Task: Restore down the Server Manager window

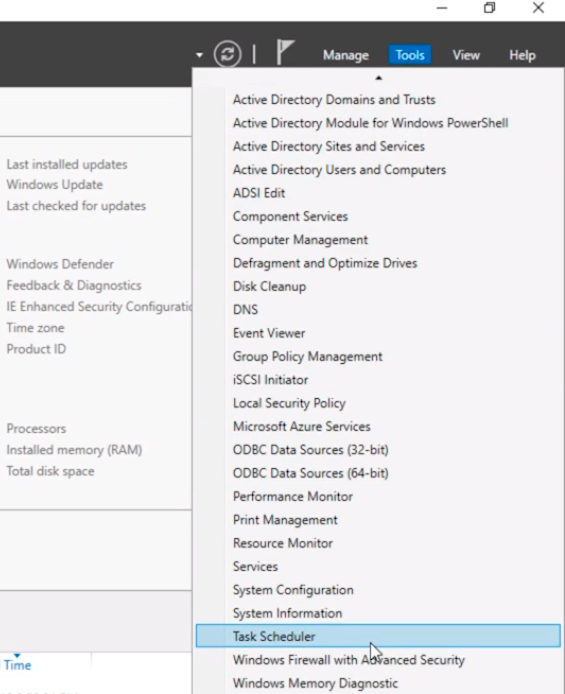Action: 489,8
